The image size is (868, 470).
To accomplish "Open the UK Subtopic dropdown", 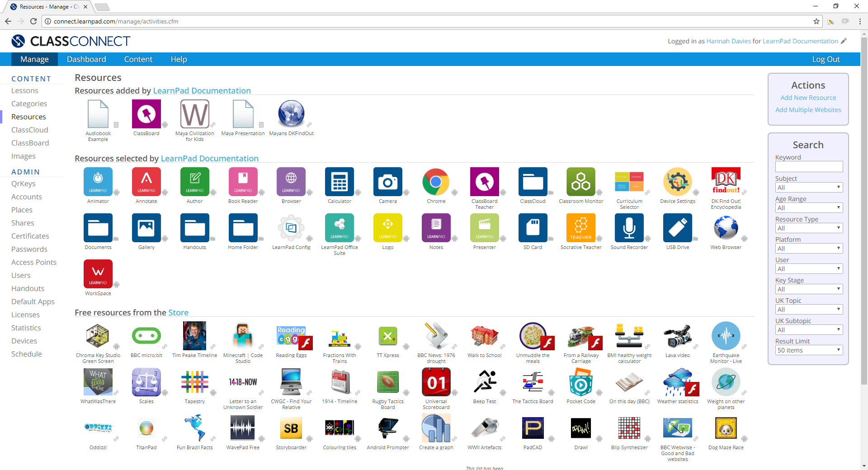I will 809,330.
